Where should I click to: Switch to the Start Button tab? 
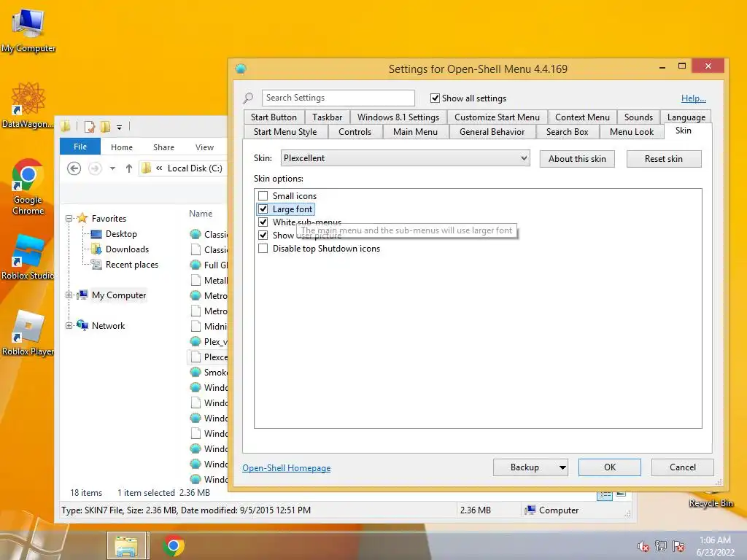[x=274, y=117]
